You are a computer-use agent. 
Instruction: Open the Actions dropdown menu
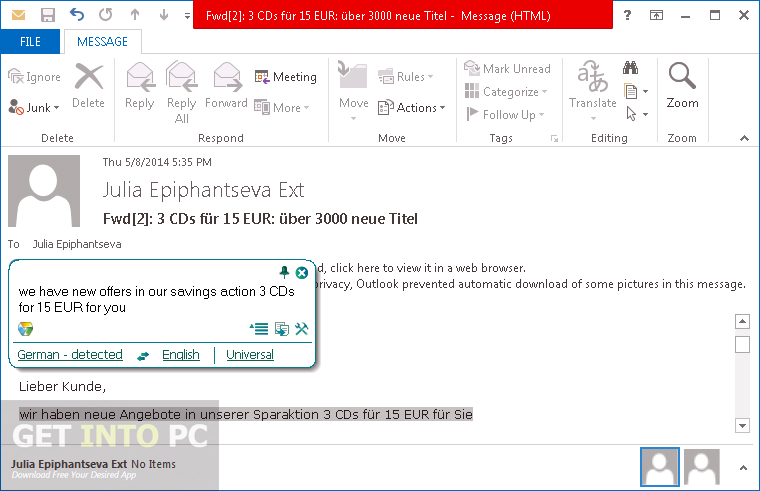pos(412,108)
